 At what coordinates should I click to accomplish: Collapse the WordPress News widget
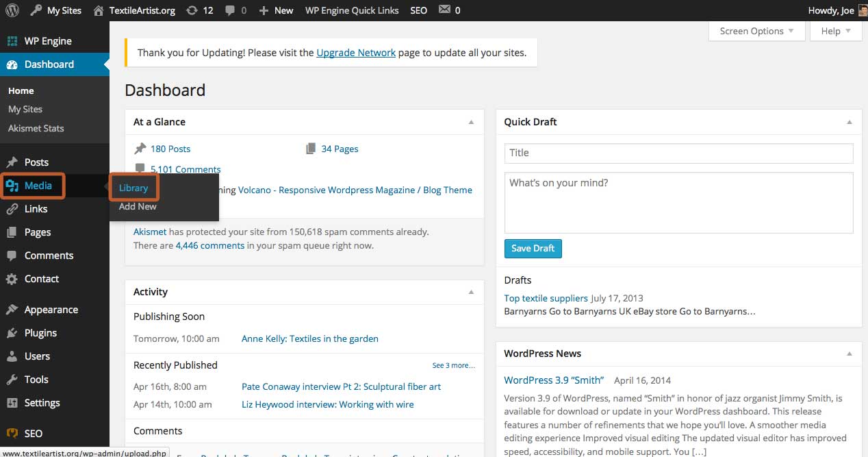click(850, 354)
